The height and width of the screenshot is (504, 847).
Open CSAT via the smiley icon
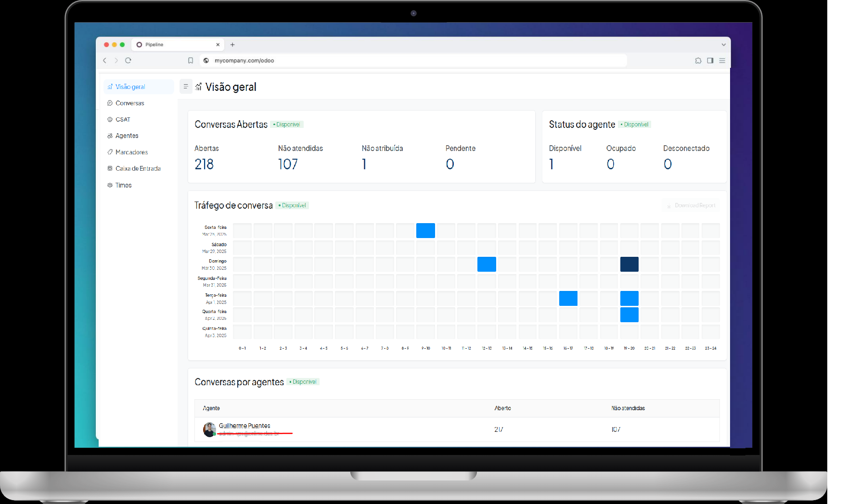pos(110,119)
